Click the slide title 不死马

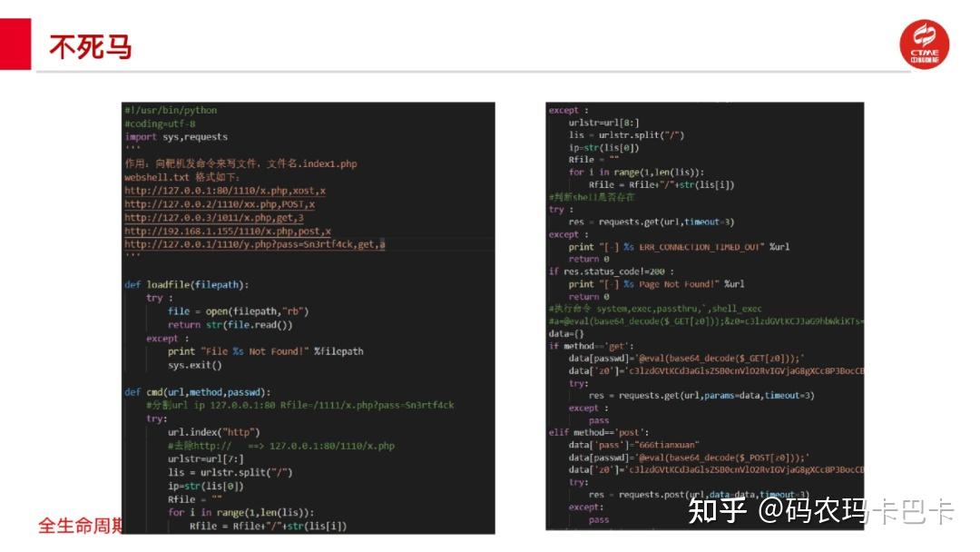[91, 47]
